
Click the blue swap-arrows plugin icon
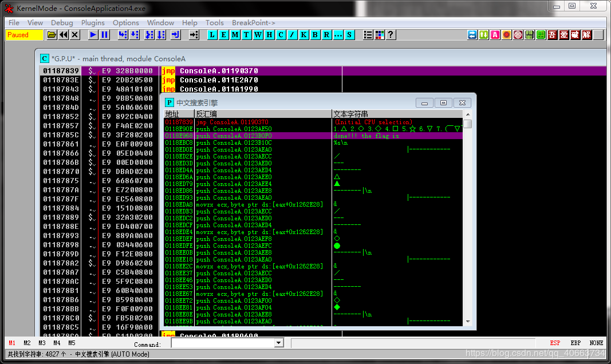[472, 35]
